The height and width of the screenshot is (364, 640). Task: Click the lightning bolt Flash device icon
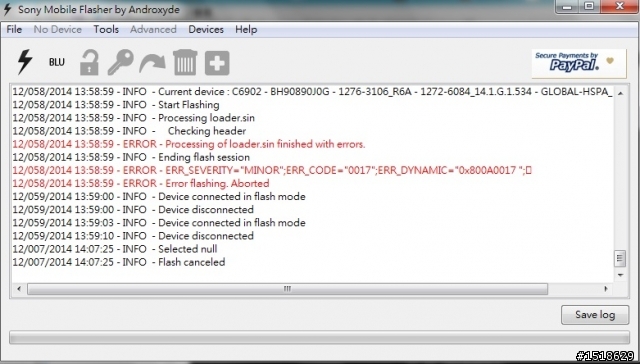point(25,62)
